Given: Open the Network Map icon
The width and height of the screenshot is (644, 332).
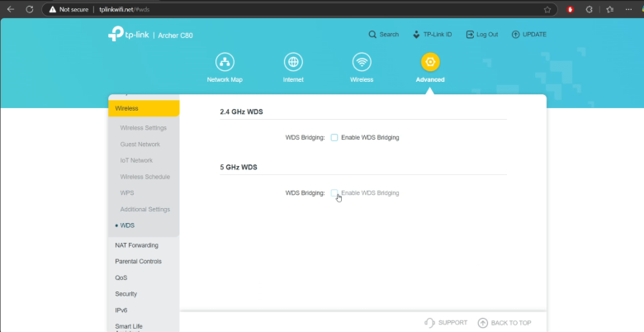Looking at the screenshot, I should (x=225, y=63).
